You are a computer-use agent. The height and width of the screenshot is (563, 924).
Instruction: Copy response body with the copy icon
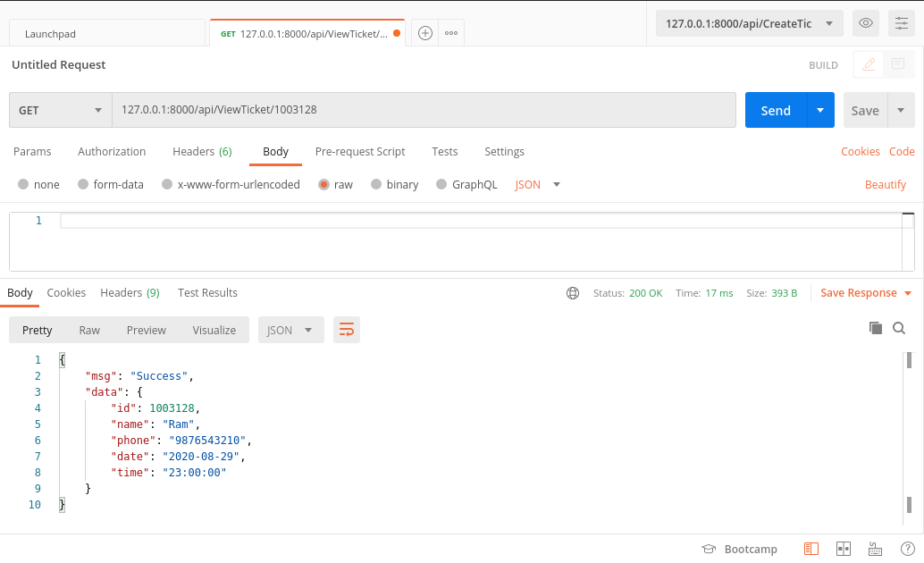pos(876,328)
